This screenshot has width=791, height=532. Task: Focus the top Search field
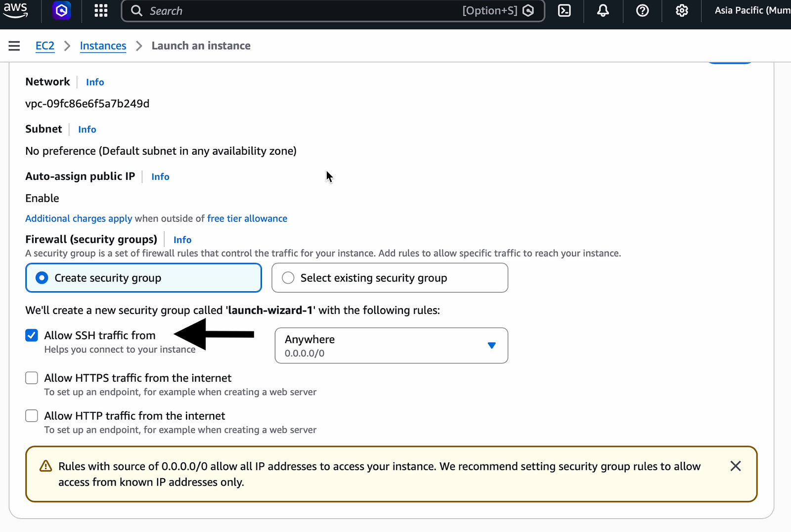coord(333,11)
